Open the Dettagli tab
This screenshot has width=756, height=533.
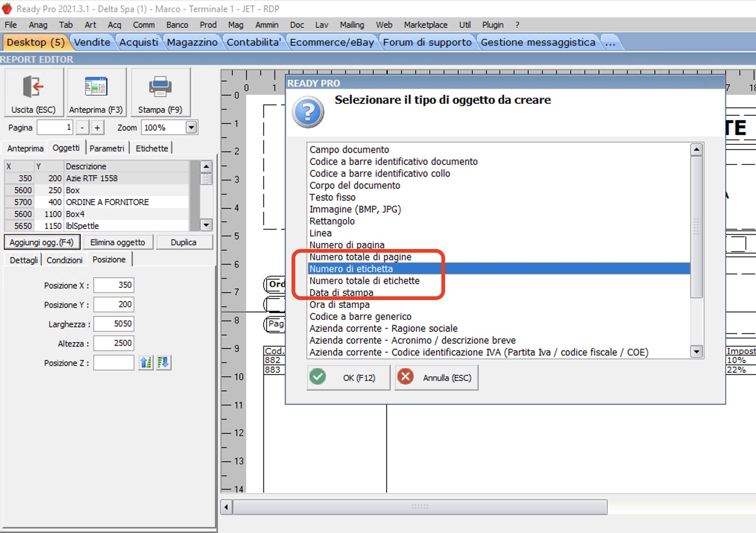[23, 260]
